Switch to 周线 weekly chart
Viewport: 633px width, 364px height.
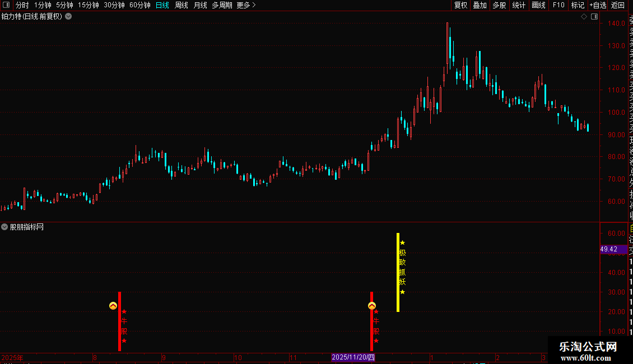[181, 5]
